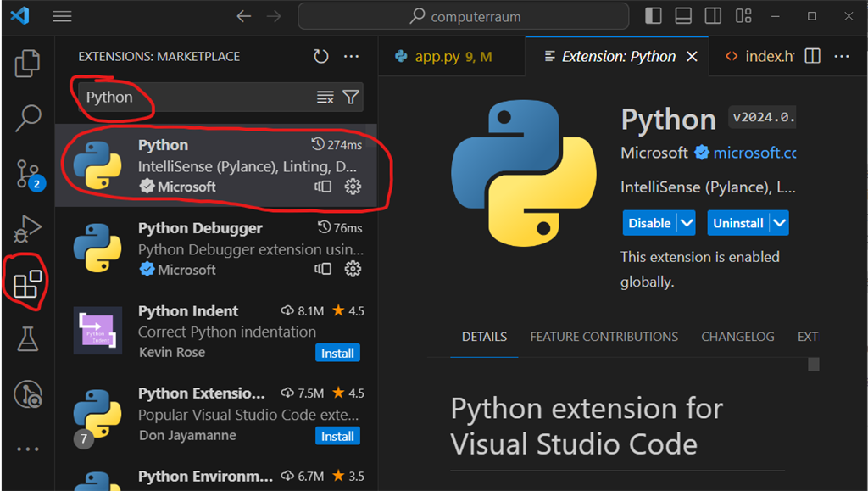The height and width of the screenshot is (491, 868).
Task: Switch to the app.py editor tab
Action: (441, 56)
